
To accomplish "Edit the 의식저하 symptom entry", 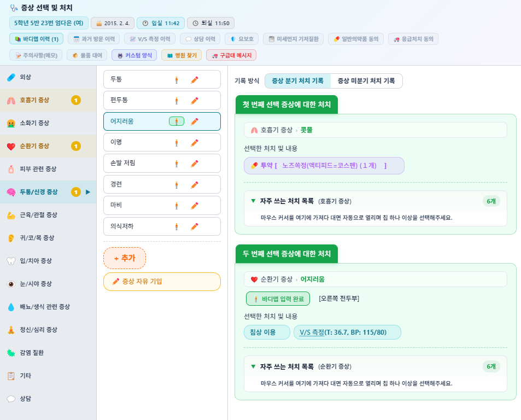I will coord(195,226).
